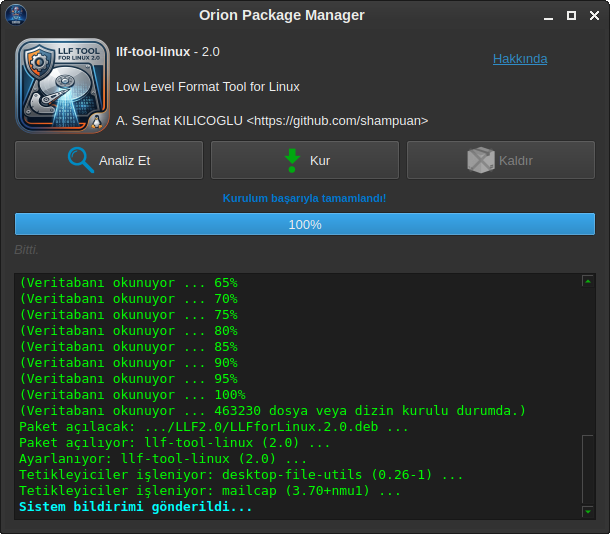The image size is (610, 534).
Task: Click the Orion app icon in title bar
Action: click(17, 15)
